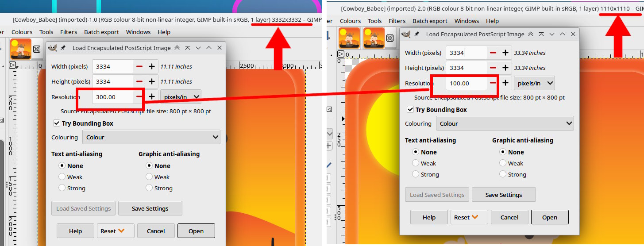Click Save Settings in the 300.00 resolution dialog
The width and height of the screenshot is (644, 246).
coord(150,208)
